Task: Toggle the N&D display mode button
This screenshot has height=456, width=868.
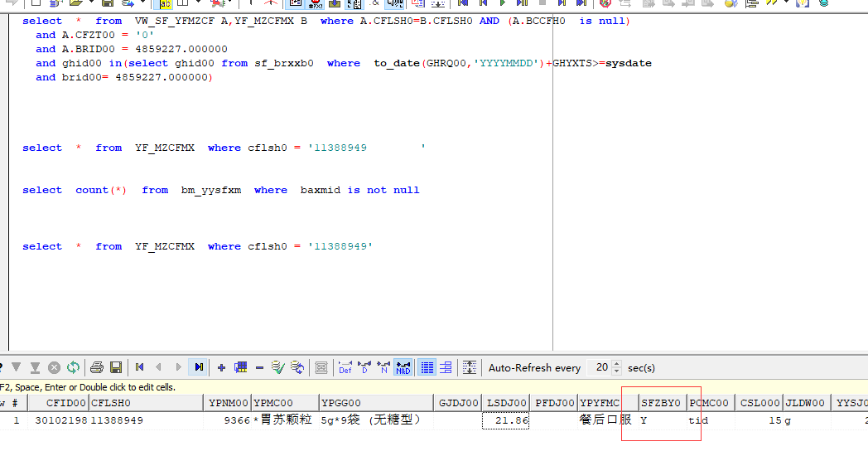Action: click(403, 367)
